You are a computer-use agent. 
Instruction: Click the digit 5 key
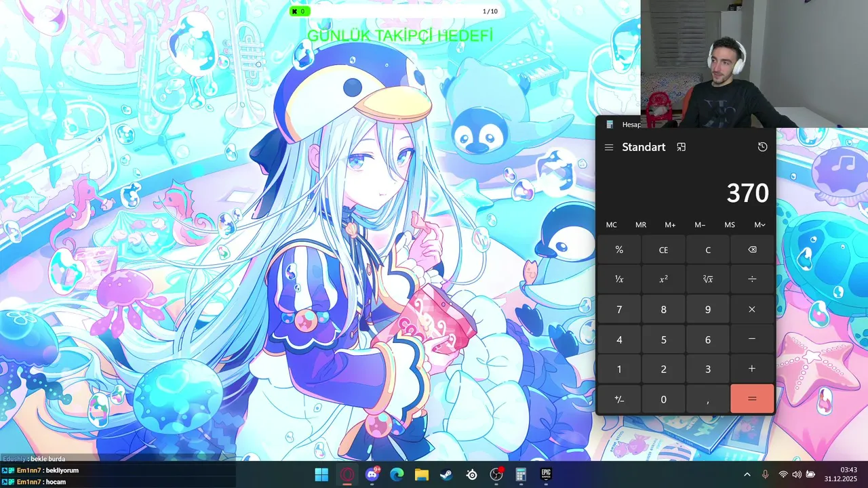coord(663,339)
